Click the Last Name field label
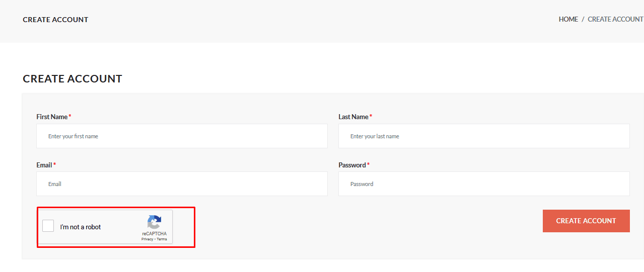Screen dimensions: 644x272 point(353,117)
